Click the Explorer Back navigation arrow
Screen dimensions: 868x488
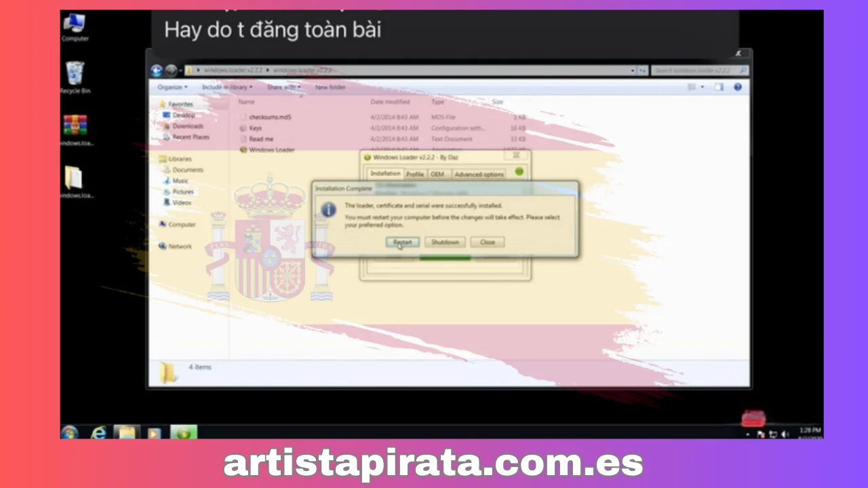(157, 70)
